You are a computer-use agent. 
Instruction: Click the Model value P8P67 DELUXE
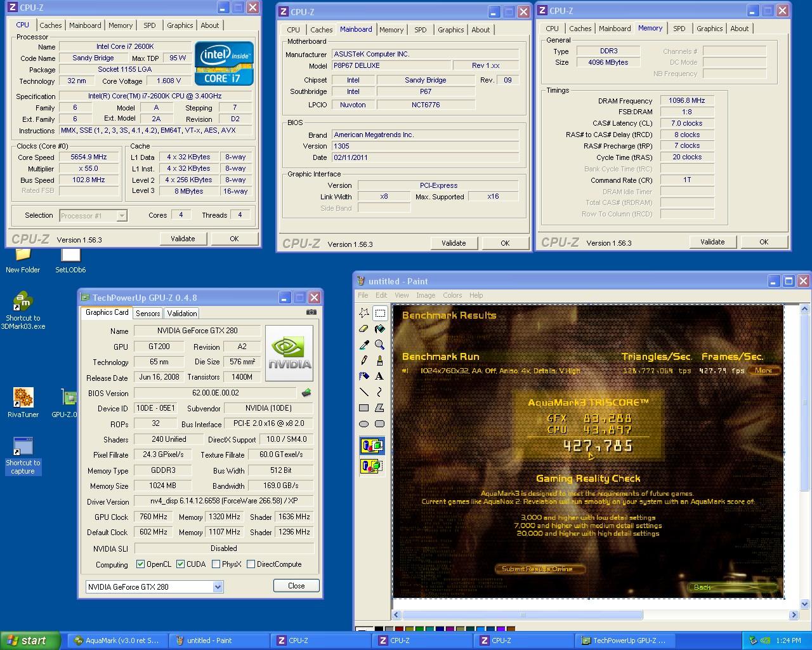(x=391, y=65)
